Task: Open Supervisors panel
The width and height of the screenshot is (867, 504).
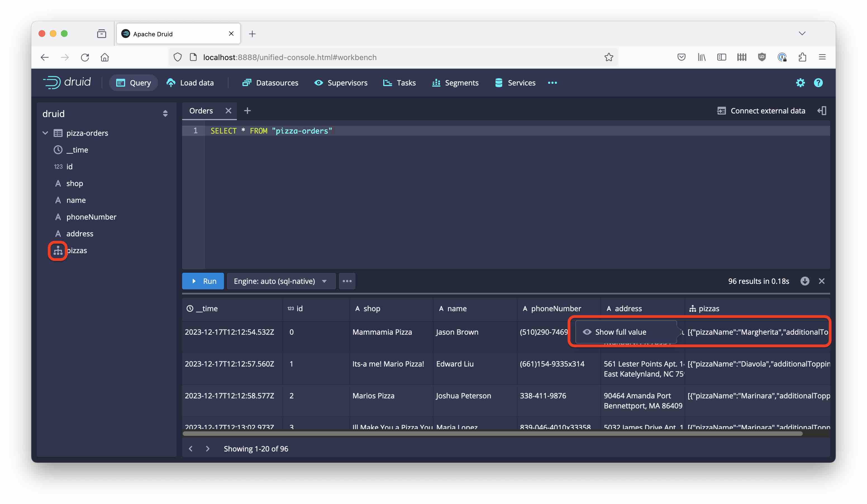Action: click(x=347, y=82)
